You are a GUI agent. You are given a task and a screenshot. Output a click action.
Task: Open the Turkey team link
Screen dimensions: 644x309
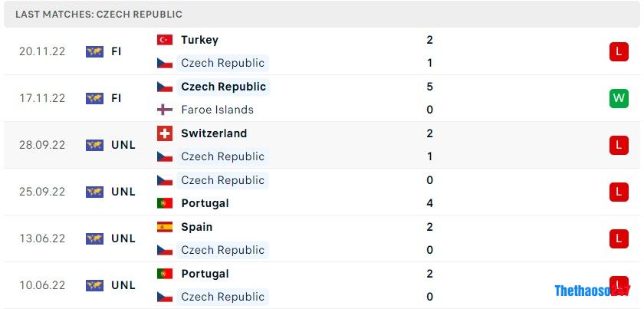[199, 40]
